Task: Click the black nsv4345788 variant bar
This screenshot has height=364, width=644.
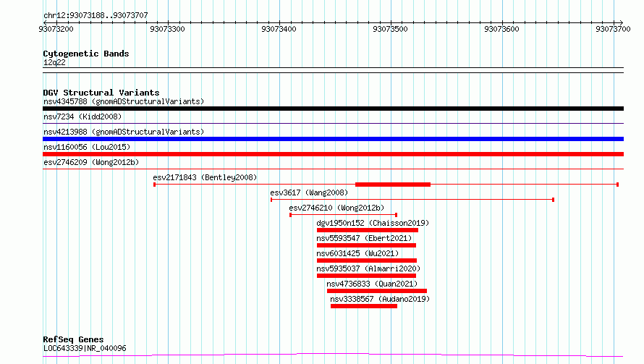Action: pos(333,109)
